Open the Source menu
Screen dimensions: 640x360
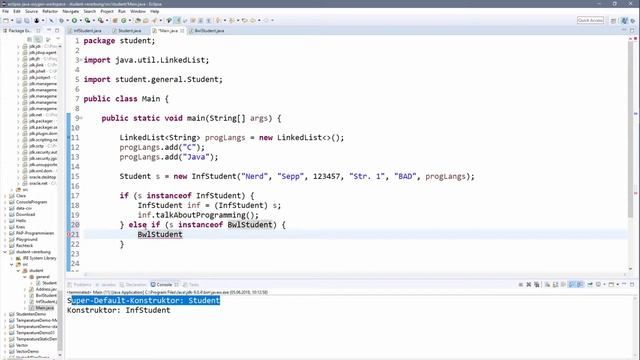(31, 11)
